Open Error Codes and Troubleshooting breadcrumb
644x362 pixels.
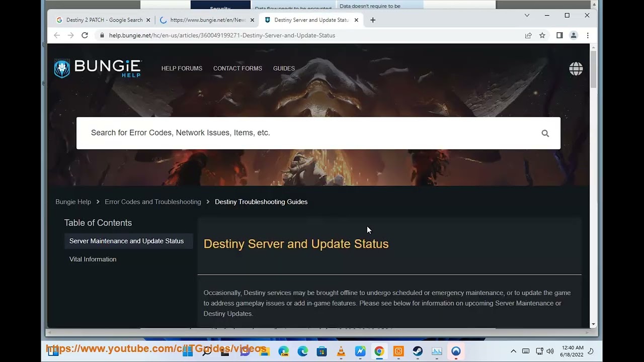153,202
